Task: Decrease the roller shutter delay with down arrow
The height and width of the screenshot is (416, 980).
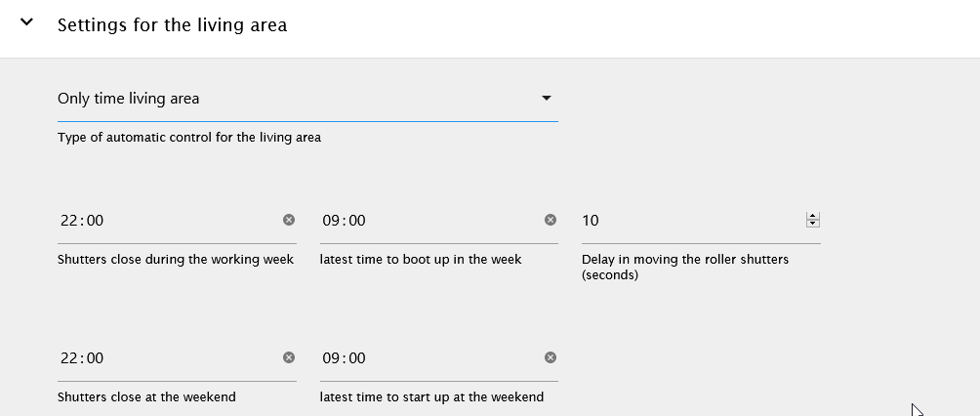Action: pyautogui.click(x=813, y=225)
